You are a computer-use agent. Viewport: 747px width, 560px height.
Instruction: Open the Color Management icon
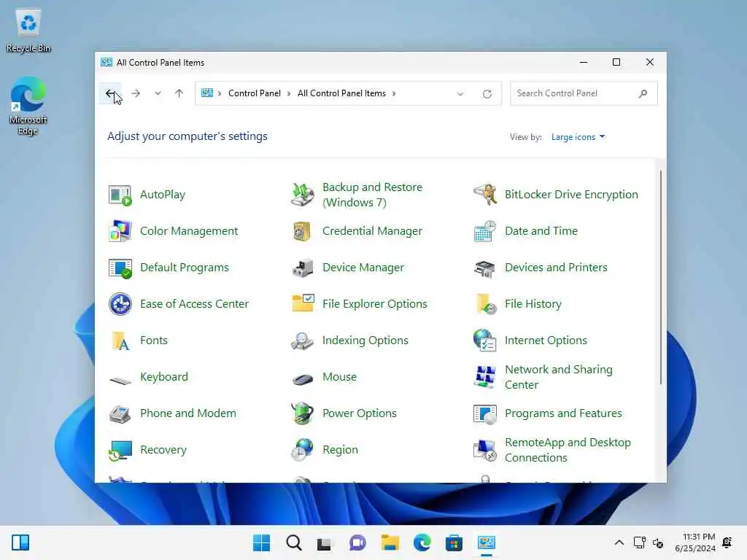(x=120, y=231)
